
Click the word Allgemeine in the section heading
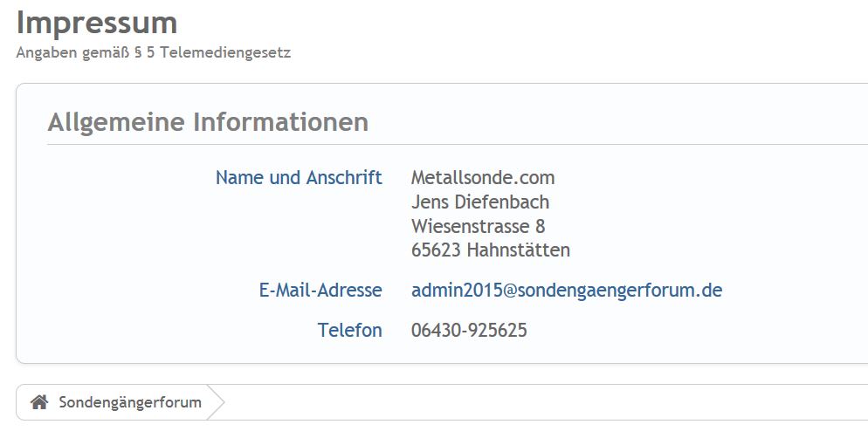pos(116,122)
